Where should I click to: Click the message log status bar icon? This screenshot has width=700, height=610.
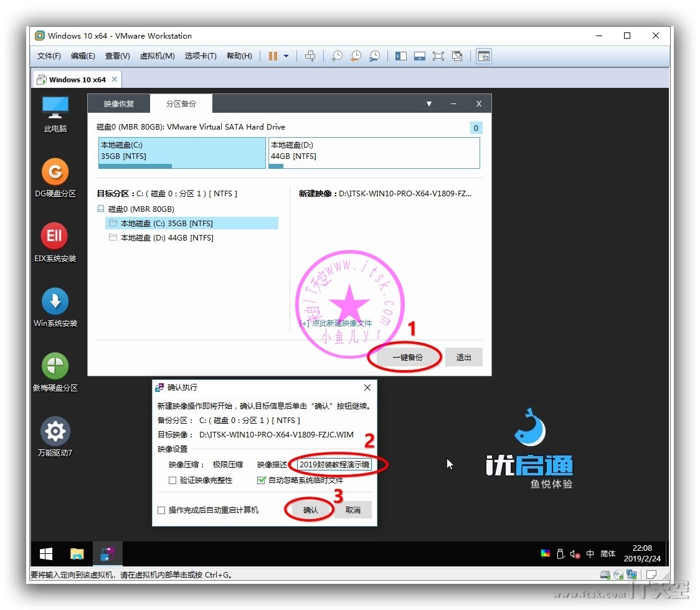point(651,574)
